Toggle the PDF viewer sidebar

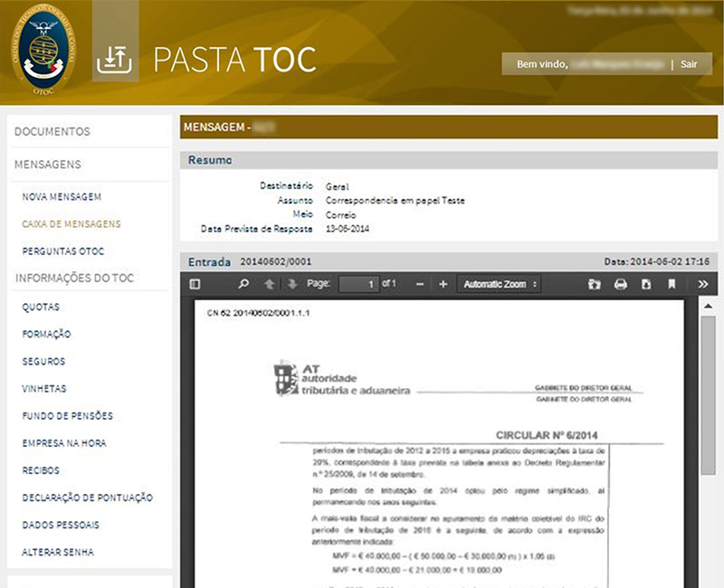(195, 284)
